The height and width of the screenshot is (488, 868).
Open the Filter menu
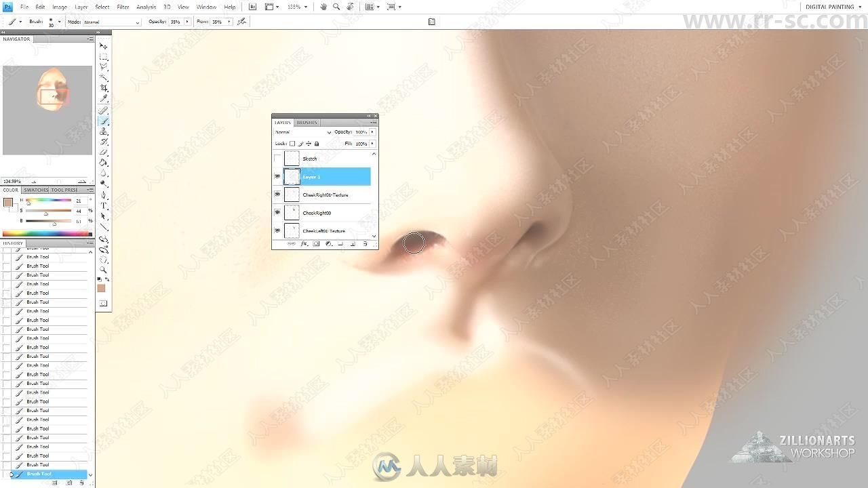(123, 7)
